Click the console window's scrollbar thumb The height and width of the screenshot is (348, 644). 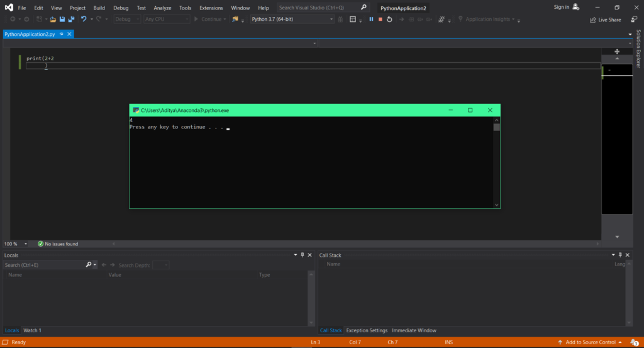click(497, 127)
